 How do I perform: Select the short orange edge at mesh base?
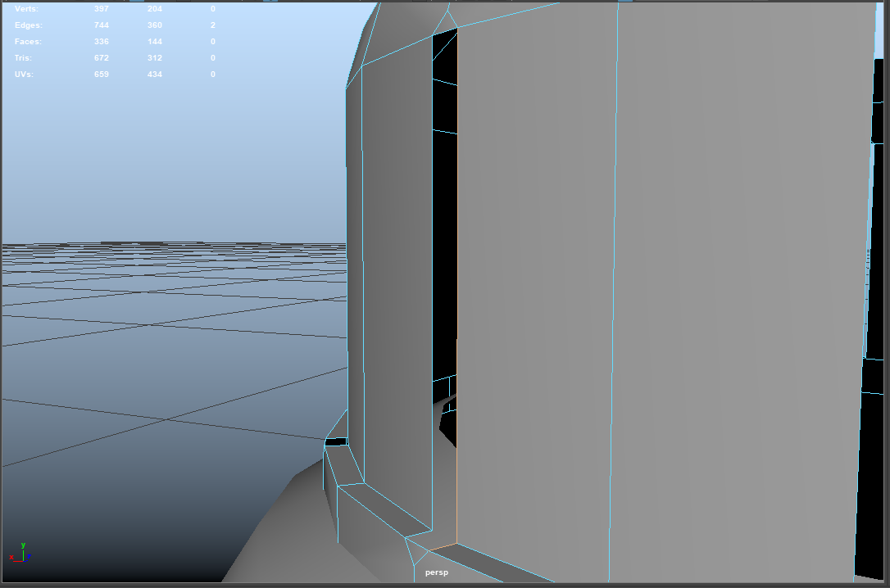pyautogui.click(x=443, y=546)
